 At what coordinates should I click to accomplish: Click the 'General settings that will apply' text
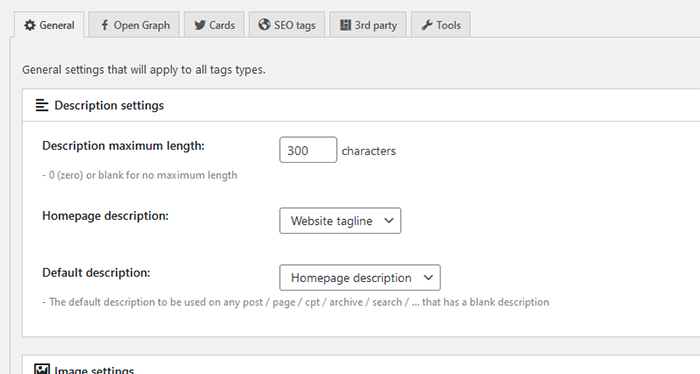(144, 70)
